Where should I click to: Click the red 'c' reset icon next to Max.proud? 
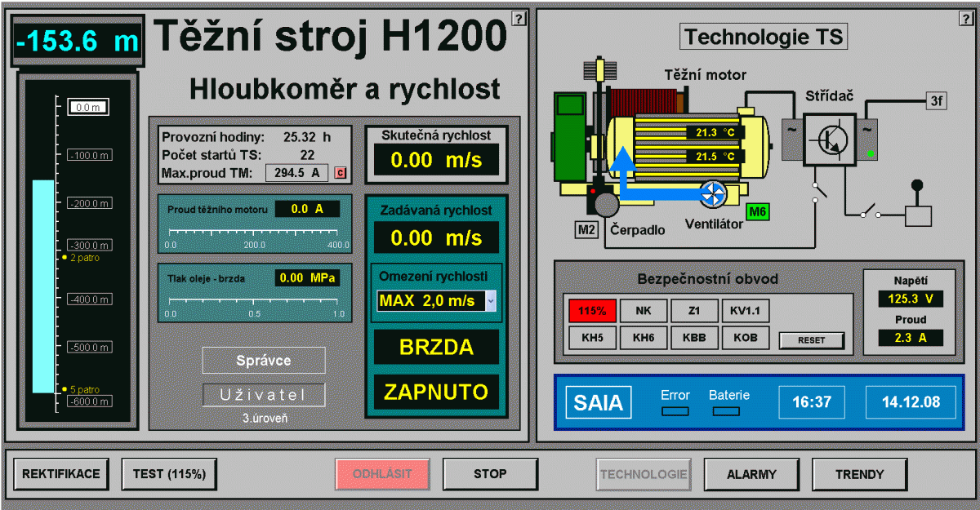coord(341,173)
